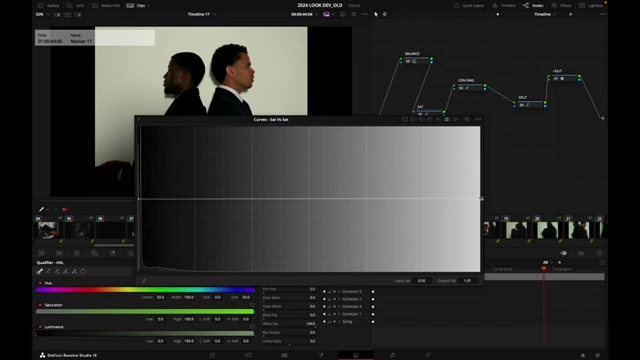Click the Hue rainbow range bar
The width and height of the screenshot is (640, 360).
(x=145, y=290)
